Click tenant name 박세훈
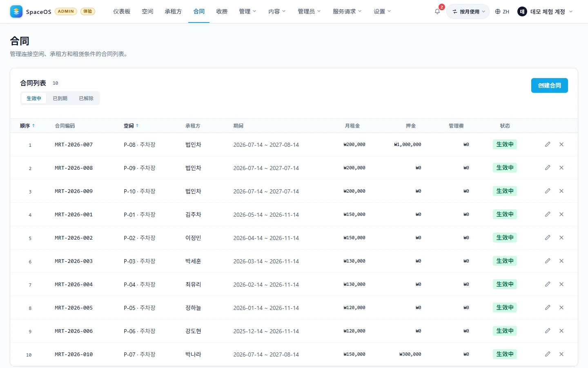The image size is (588, 368). click(193, 261)
